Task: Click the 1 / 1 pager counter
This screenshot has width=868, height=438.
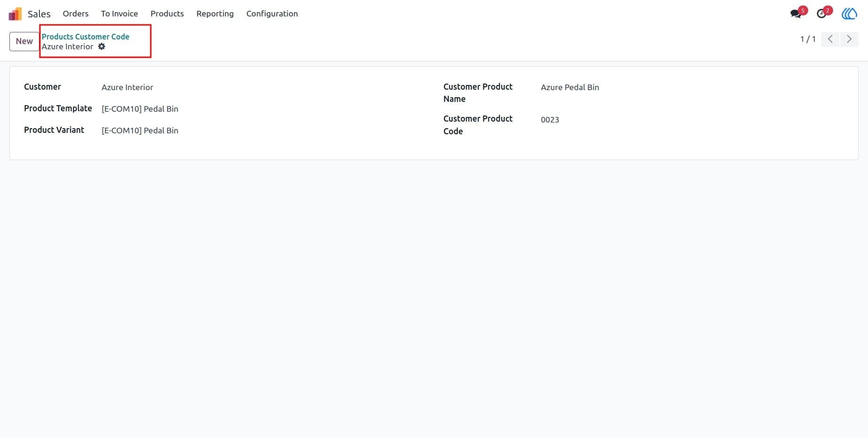Action: (808, 39)
